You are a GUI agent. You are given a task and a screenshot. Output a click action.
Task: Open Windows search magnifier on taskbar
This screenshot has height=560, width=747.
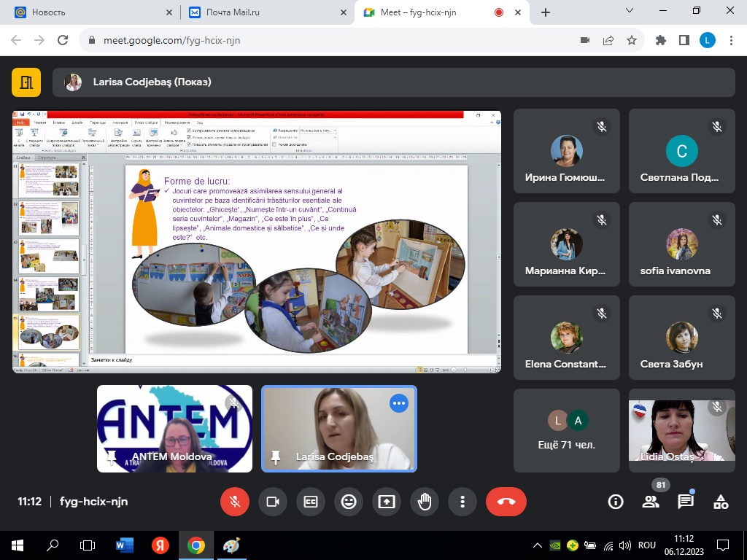coord(52,545)
